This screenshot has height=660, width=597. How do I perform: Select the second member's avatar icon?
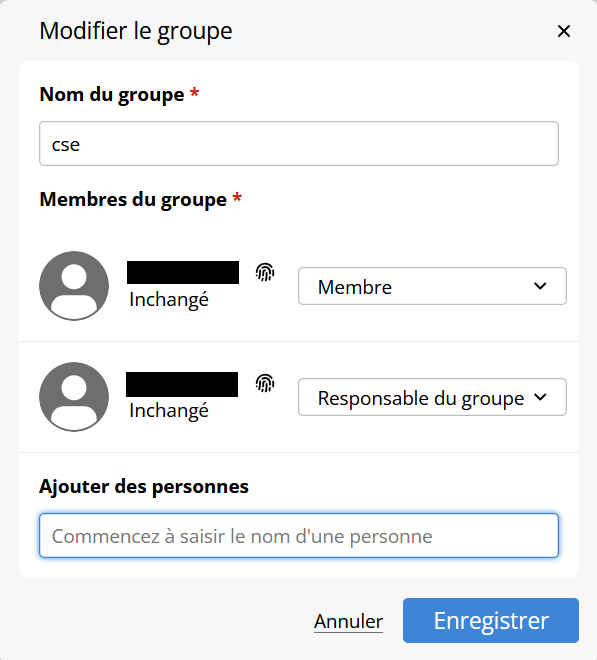[x=74, y=397]
